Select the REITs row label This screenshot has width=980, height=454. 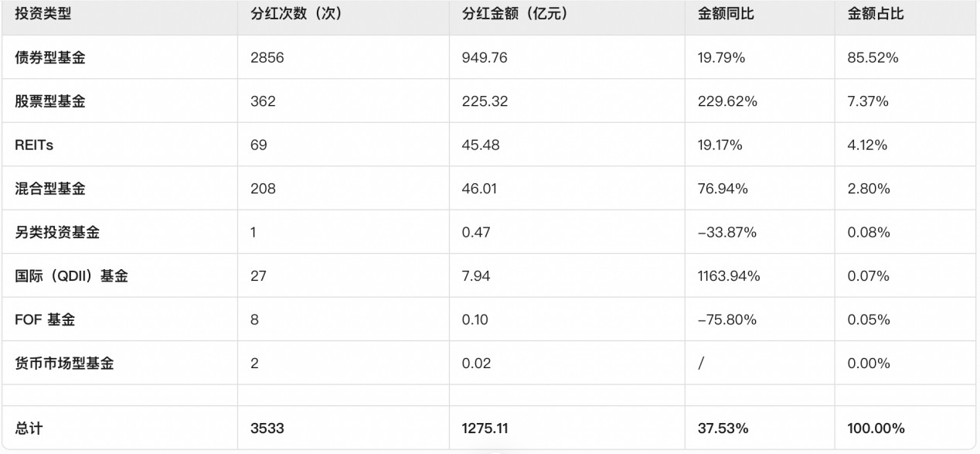34,145
